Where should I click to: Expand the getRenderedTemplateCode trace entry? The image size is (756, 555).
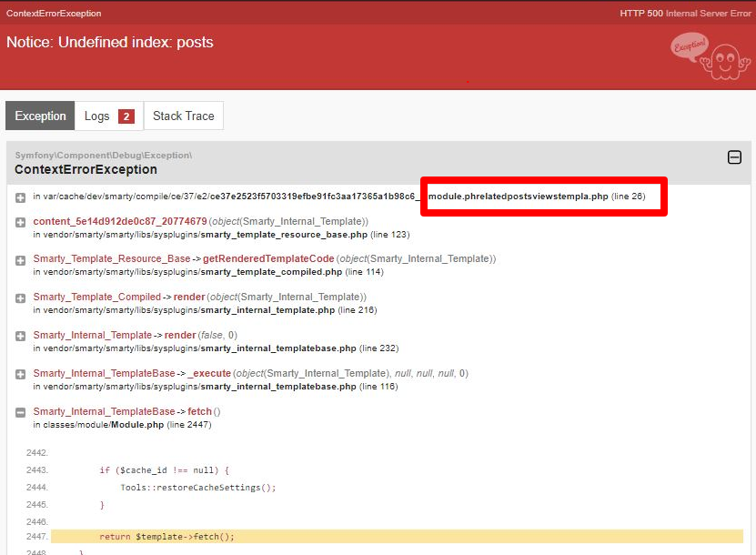coord(20,260)
